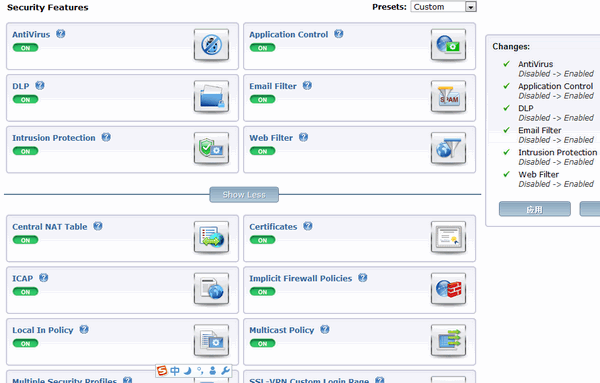The height and width of the screenshot is (383, 600).
Task: Toggle the Intrusion Protection ON switch
Action: click(25, 151)
